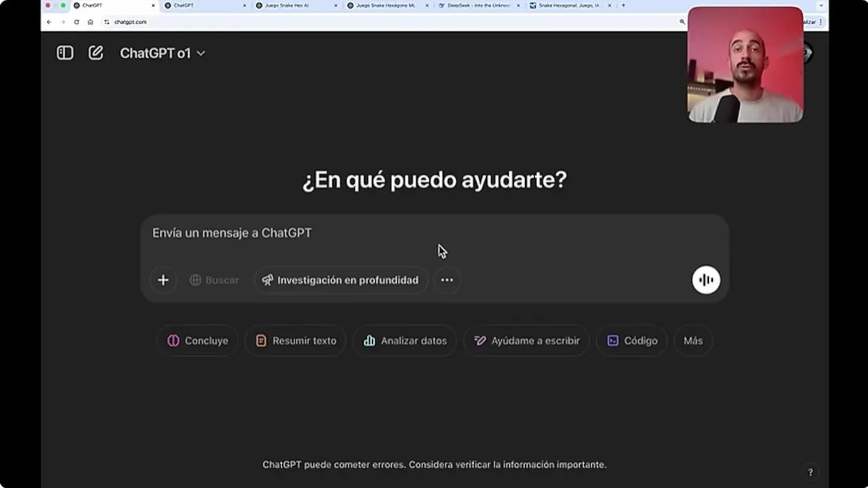Click the Buscar globe button
This screenshot has height=488, width=868.
point(214,280)
